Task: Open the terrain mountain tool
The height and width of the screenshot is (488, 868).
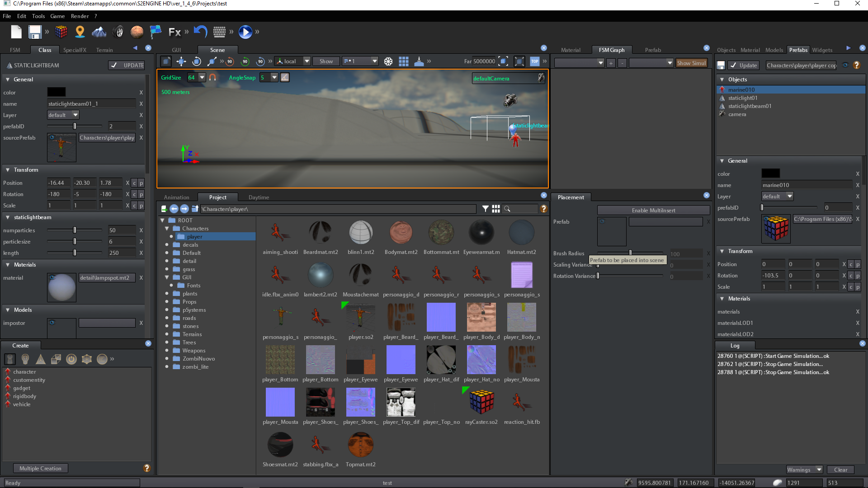Action: click(99, 32)
